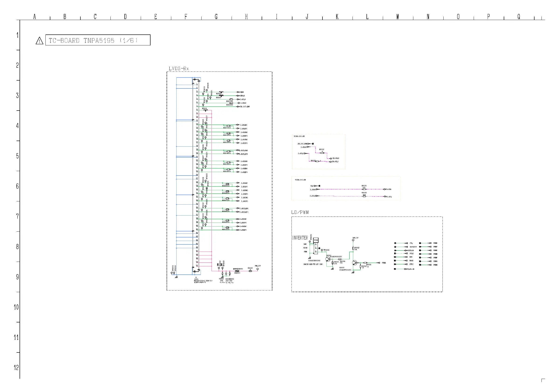Image resolution: width=555 pixels, height=392 pixels.
Task: Click the Q9001 transistor symbol
Action: 328,259
